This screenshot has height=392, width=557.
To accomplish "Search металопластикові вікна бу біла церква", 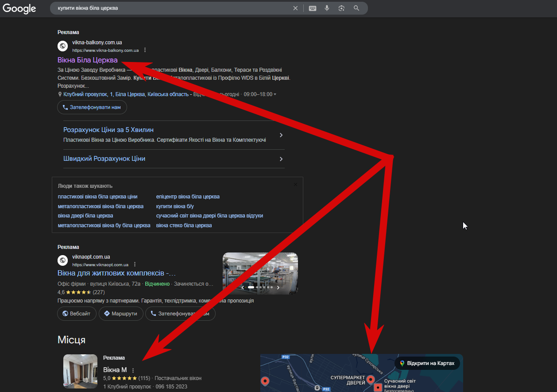I will [104, 225].
